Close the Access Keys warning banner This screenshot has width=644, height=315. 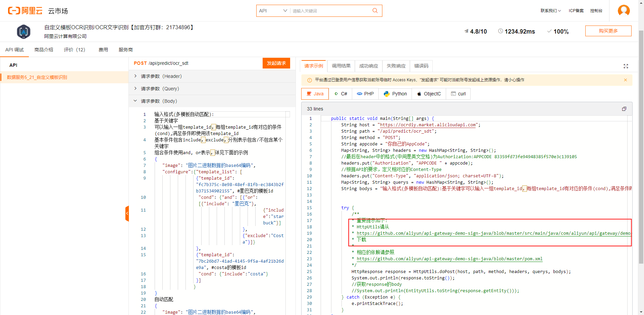click(625, 80)
